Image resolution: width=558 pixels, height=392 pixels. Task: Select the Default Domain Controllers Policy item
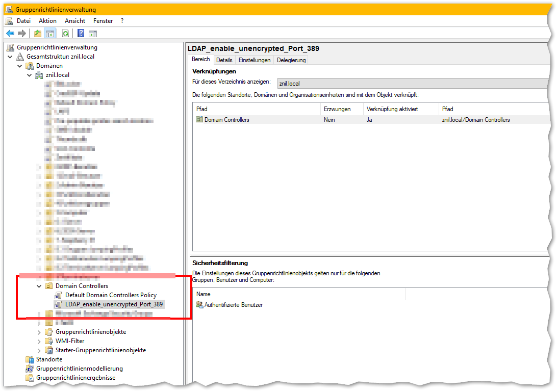click(x=110, y=295)
